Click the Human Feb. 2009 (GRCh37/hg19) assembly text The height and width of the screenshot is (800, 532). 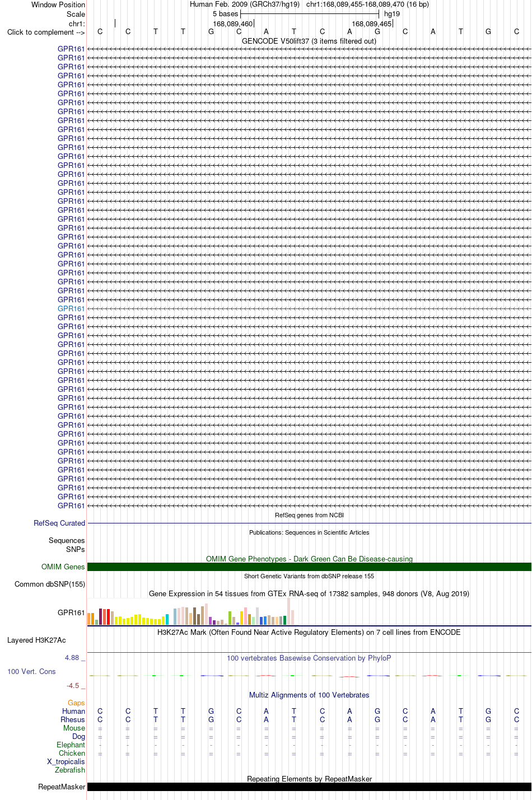point(245,4)
